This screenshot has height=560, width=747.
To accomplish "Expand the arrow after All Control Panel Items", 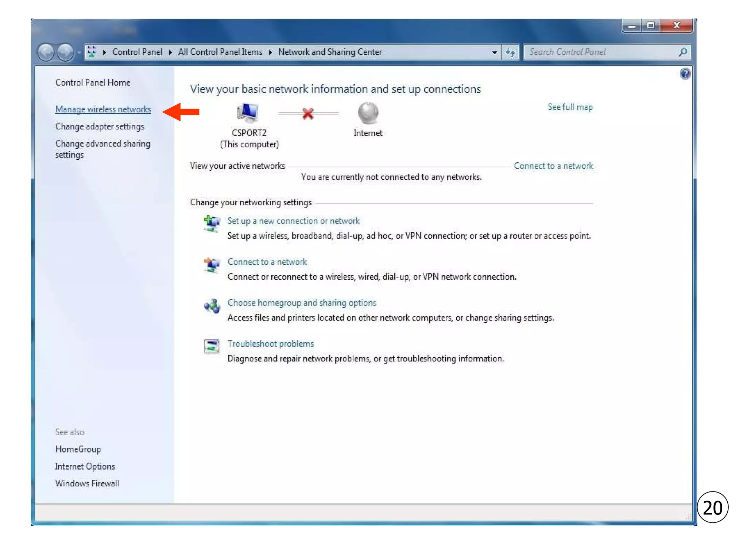I will click(270, 52).
